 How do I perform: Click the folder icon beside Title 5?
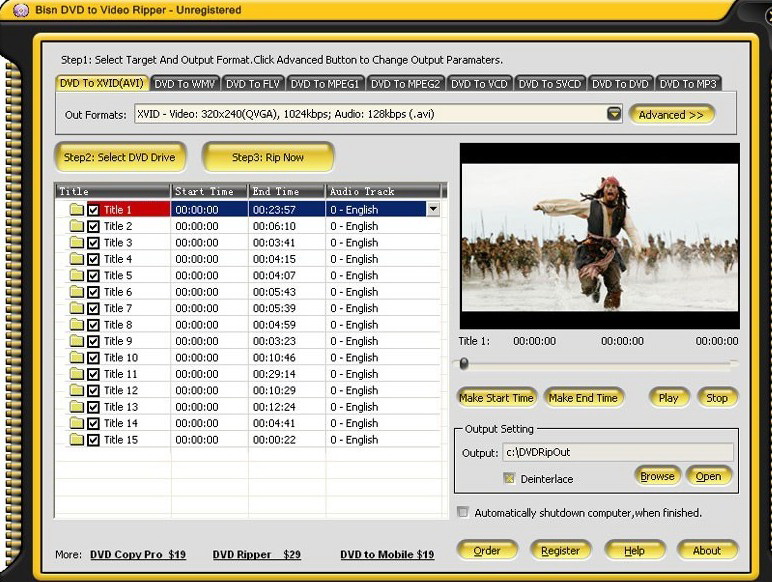coord(76,275)
